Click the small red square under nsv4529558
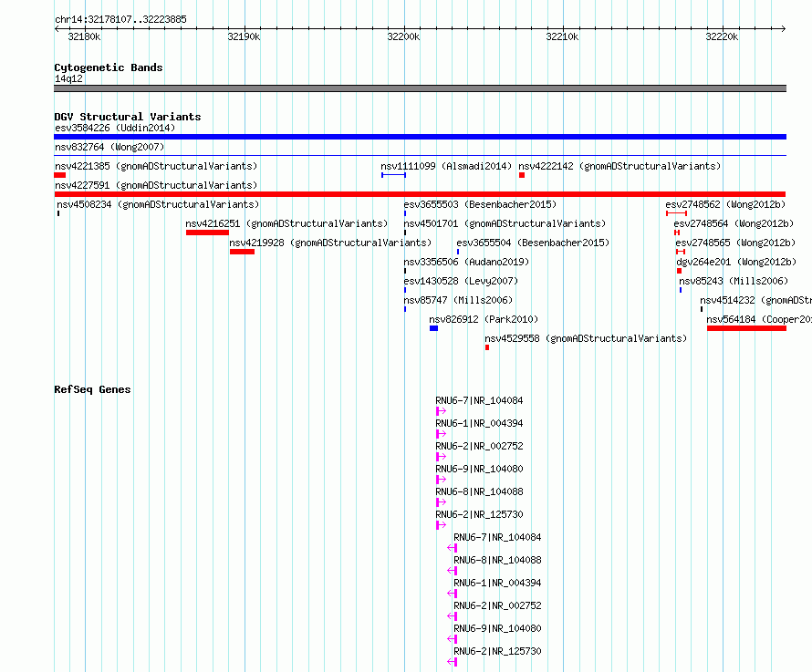The width and height of the screenshot is (812, 672). (x=487, y=347)
